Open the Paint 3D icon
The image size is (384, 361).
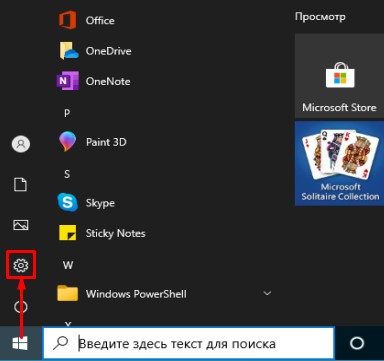click(67, 142)
